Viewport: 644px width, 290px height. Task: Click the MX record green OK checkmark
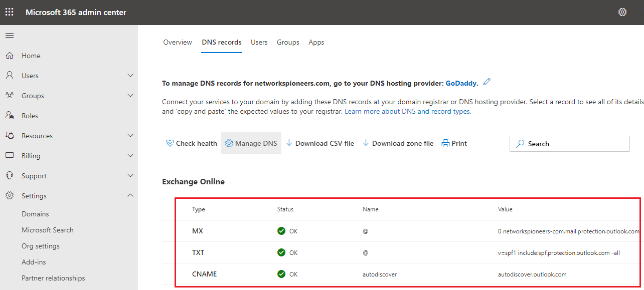pyautogui.click(x=281, y=231)
